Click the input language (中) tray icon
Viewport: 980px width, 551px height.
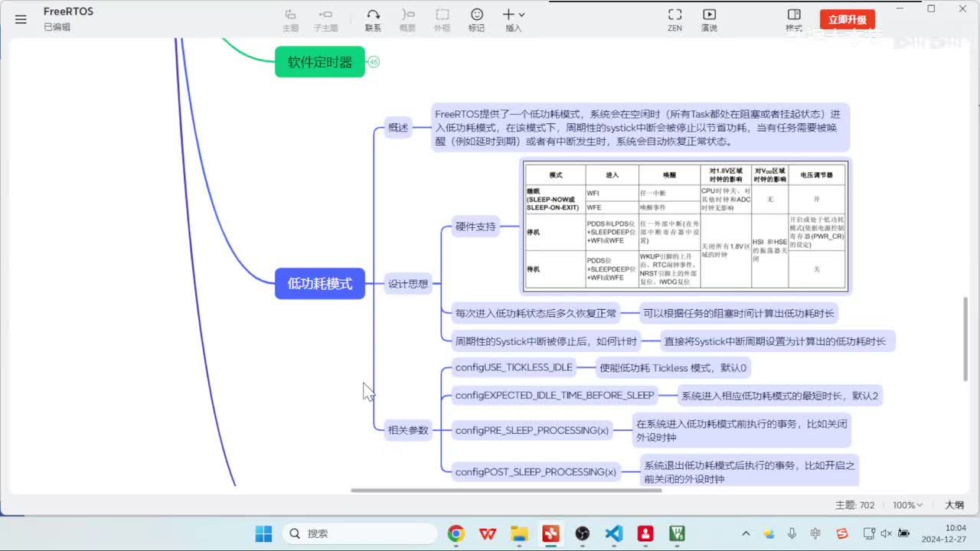[x=816, y=533]
